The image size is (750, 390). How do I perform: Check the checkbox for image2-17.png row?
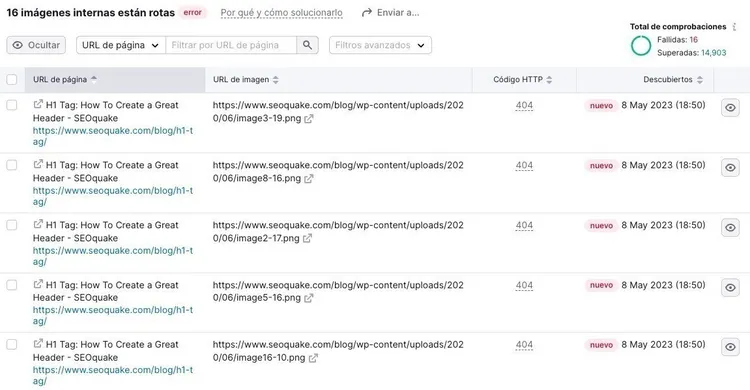click(x=12, y=225)
